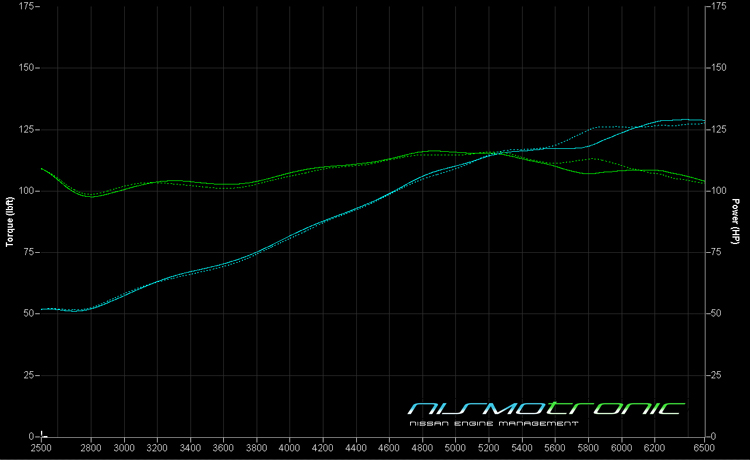Click the cyan power curve start at 2500 RPM
Image resolution: width=750 pixels, height=460 pixels.
coord(43,310)
